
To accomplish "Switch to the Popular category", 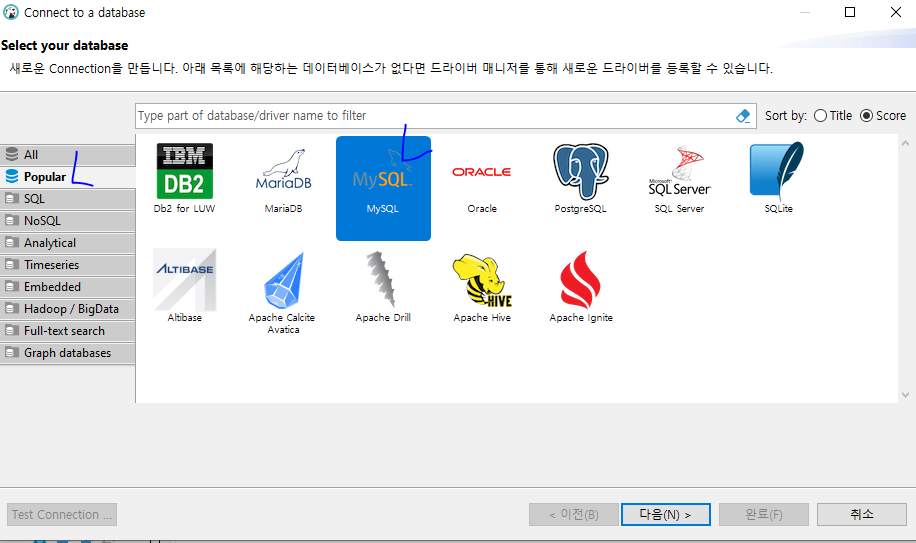I will pyautogui.click(x=68, y=176).
